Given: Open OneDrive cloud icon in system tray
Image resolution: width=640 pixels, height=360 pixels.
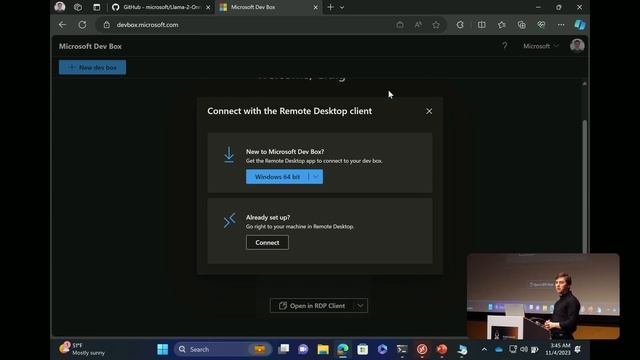Looking at the screenshot, I should click(499, 349).
